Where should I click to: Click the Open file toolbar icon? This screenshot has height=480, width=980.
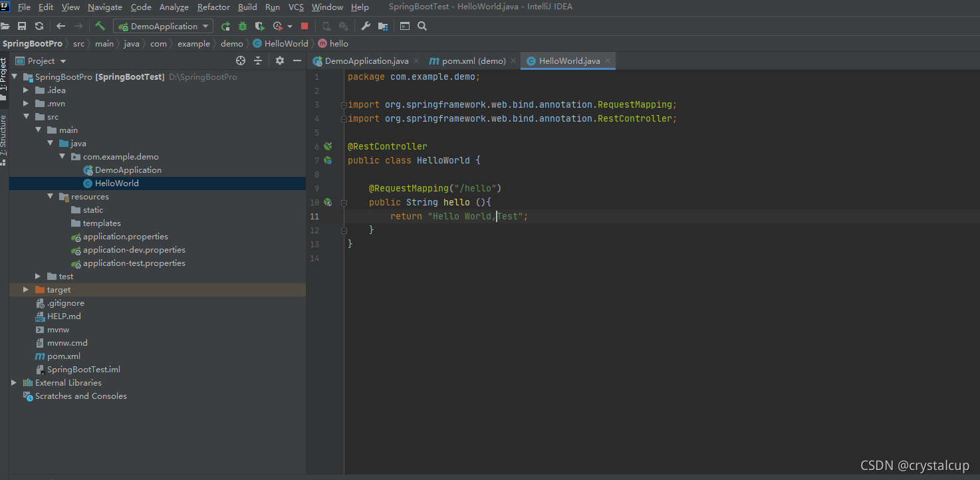[5, 26]
